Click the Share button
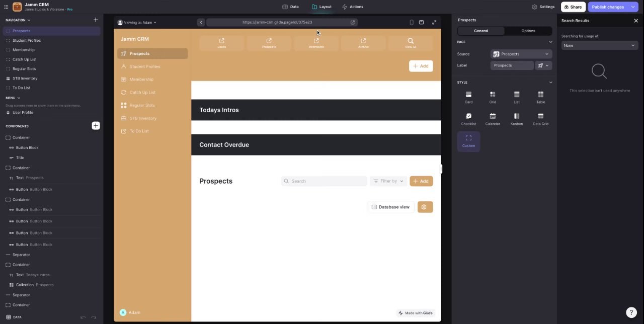This screenshot has width=644, height=324. (x=573, y=7)
